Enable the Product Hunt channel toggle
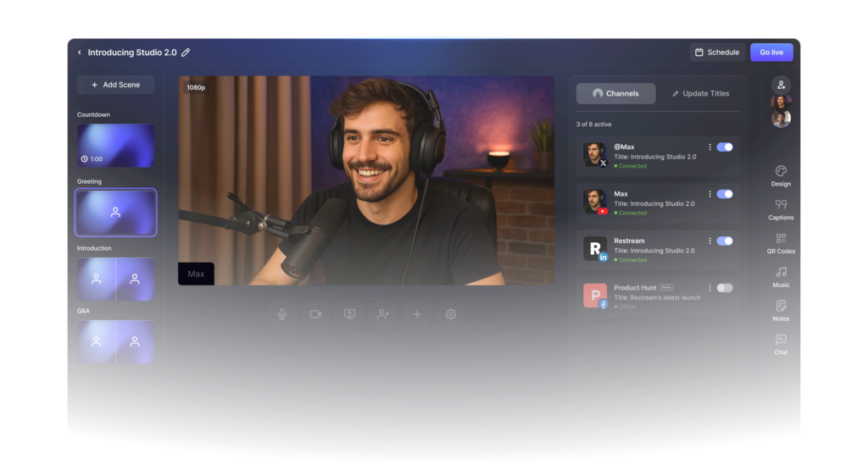Screen dimensions: 868x476 725,288
